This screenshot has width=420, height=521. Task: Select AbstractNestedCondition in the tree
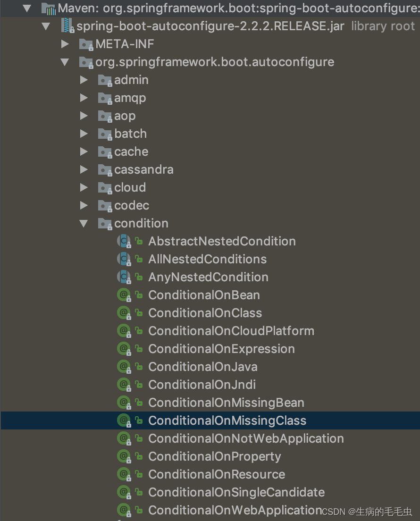pos(222,241)
